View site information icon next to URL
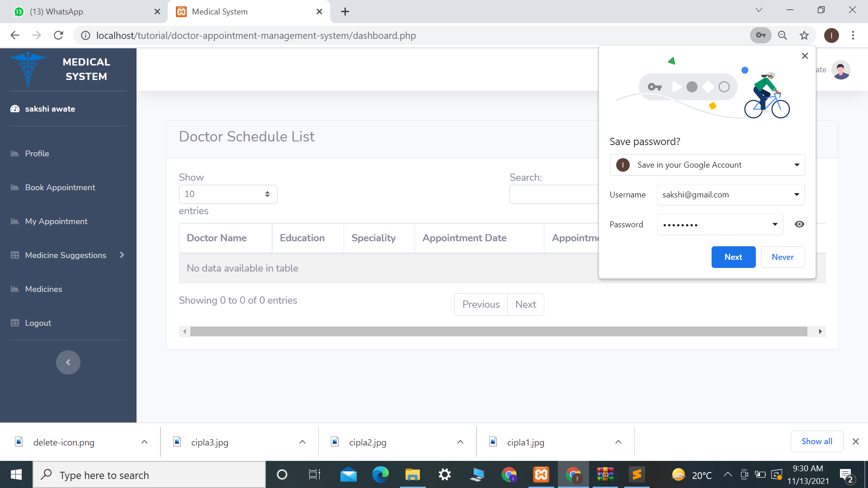 click(x=85, y=35)
